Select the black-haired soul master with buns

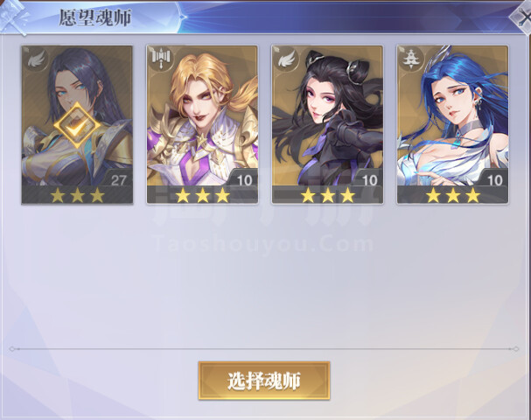pyautogui.click(x=327, y=124)
